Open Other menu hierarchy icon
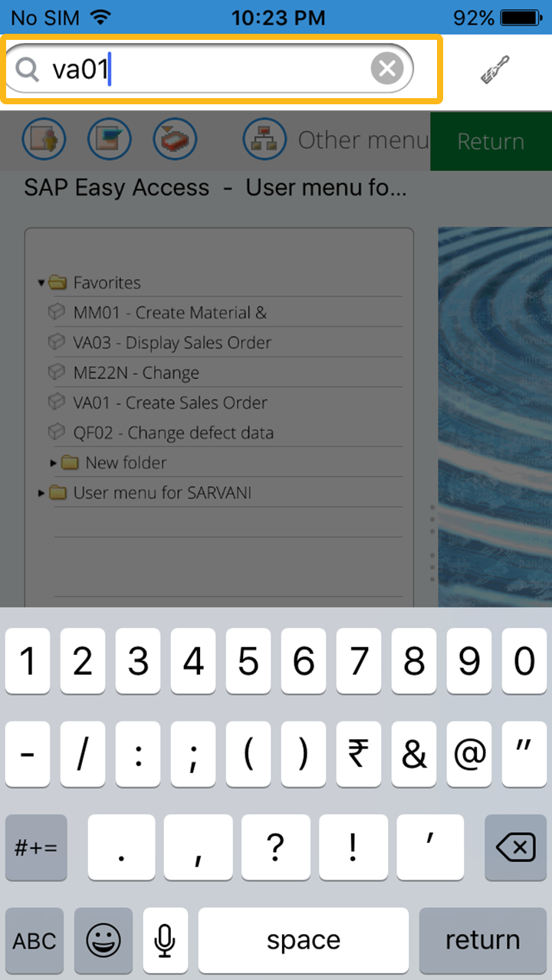The width and height of the screenshot is (552, 980). click(264, 140)
